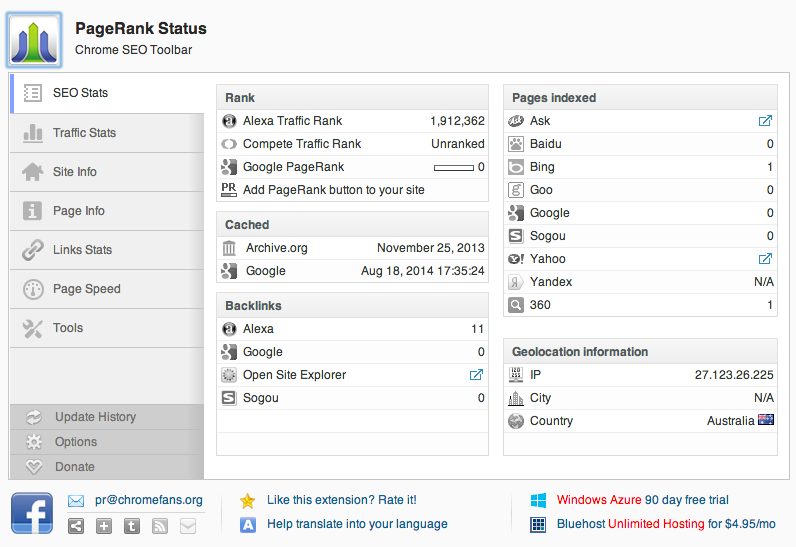Click 'Like this extension? Rate it!' link
The height and width of the screenshot is (547, 796).
342,500
